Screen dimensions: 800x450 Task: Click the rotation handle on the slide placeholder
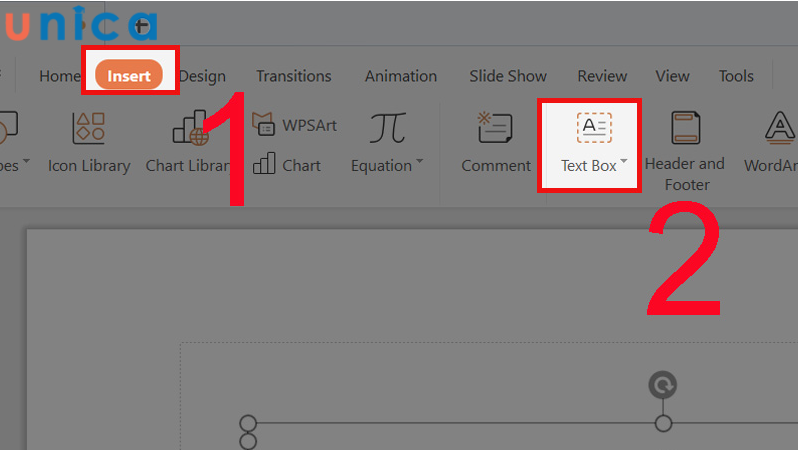tap(662, 384)
